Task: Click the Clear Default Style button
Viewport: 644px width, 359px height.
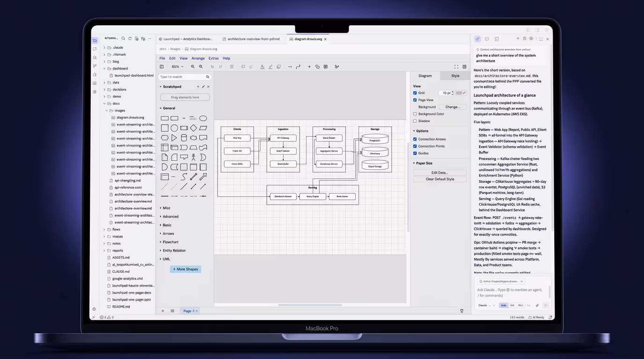Action: 439,179
